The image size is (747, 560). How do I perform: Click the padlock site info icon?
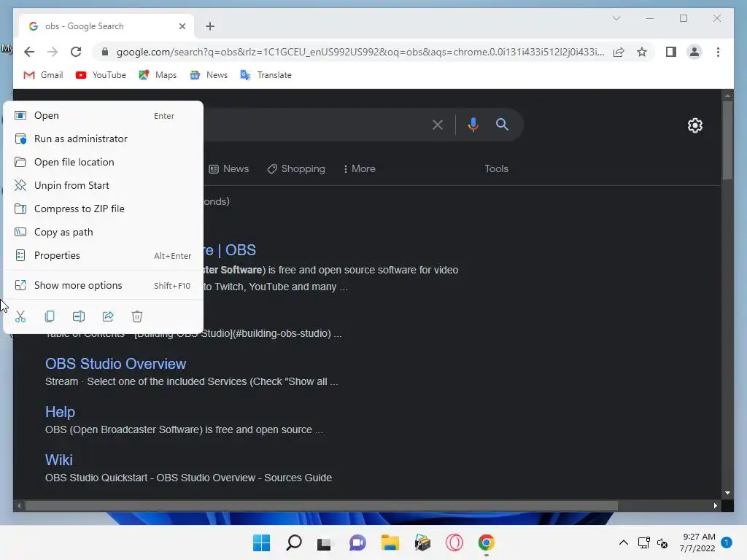pyautogui.click(x=105, y=52)
